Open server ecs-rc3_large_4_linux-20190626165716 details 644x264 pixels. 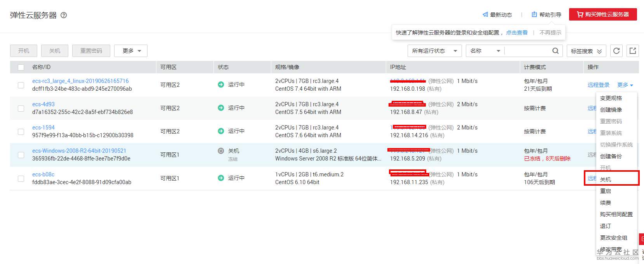click(x=80, y=81)
